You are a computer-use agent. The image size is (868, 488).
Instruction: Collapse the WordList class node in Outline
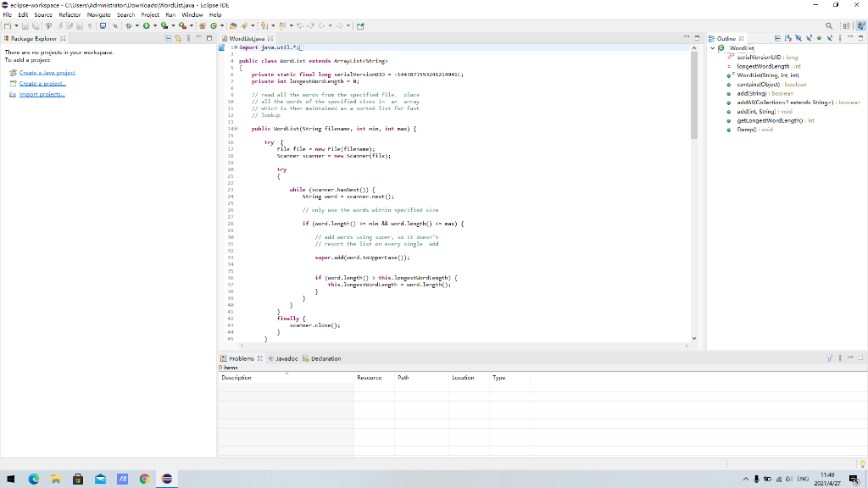(x=714, y=47)
